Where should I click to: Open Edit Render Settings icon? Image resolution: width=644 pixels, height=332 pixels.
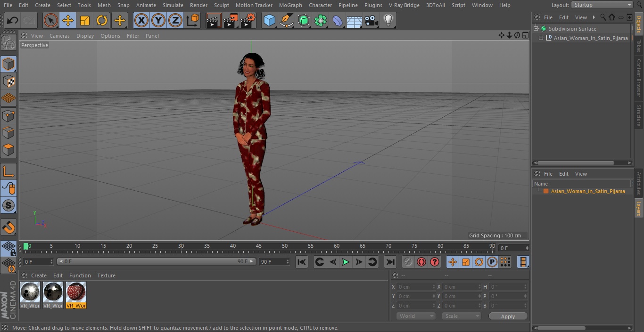248,20
